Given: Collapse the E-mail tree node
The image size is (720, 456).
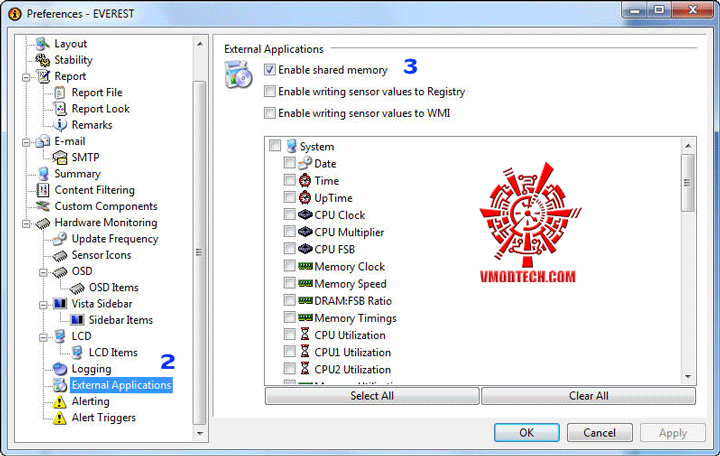Looking at the screenshot, I should point(26,142).
